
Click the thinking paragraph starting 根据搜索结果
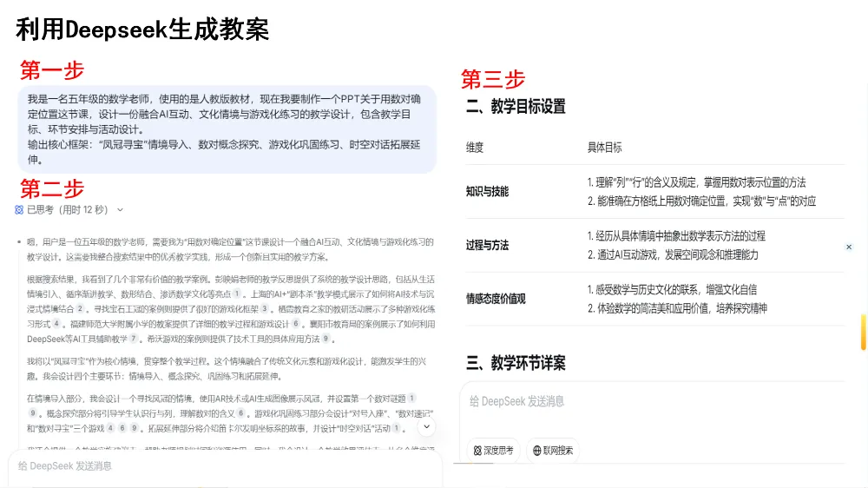(231, 308)
